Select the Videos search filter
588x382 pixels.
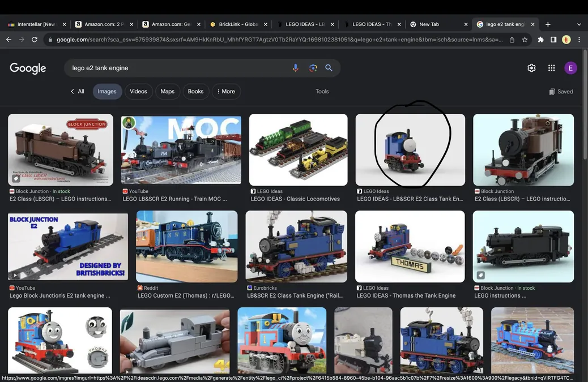point(138,91)
